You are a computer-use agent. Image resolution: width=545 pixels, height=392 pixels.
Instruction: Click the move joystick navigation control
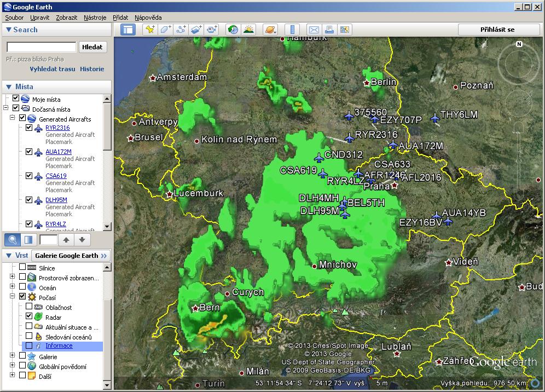pos(519,103)
